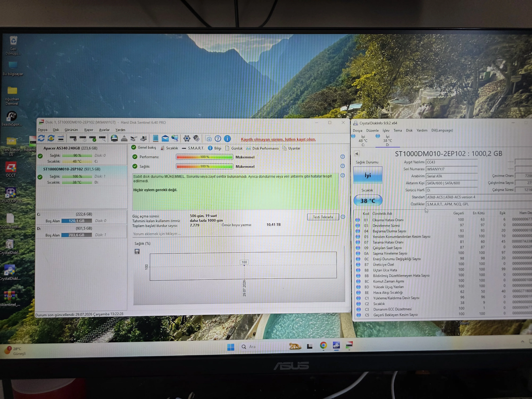Screen dimensions: 532x399
Task: Open the Bu bilgisayar desktop icon
Action: coord(13,68)
